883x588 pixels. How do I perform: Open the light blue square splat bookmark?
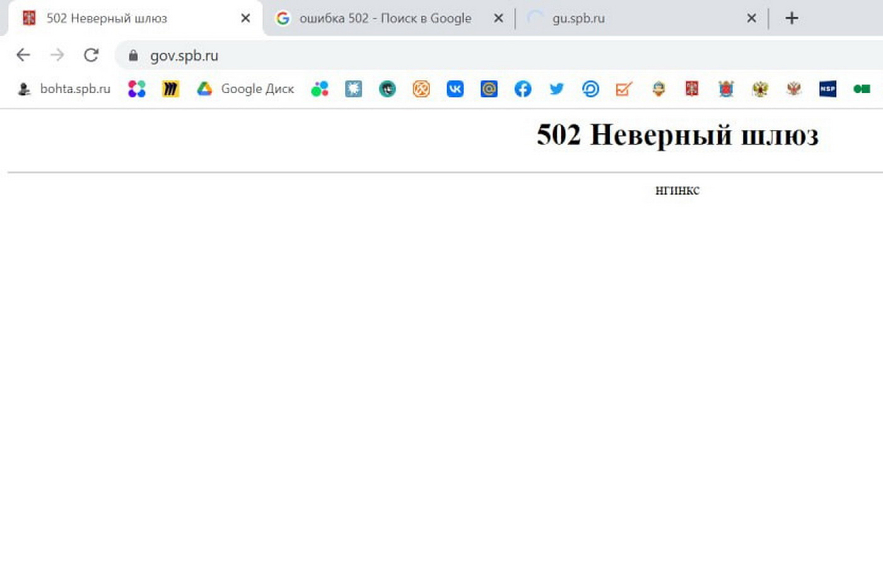(x=353, y=89)
